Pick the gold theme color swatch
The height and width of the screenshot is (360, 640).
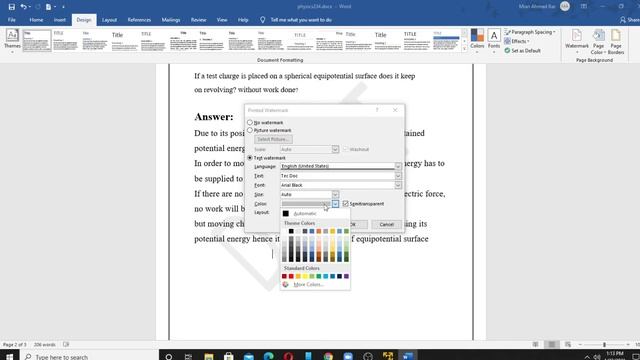333,231
